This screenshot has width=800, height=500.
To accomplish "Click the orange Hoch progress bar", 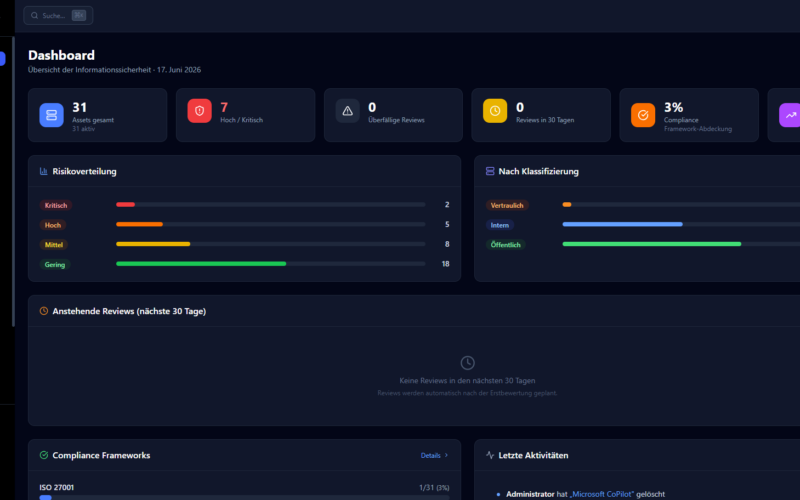I will tap(139, 224).
